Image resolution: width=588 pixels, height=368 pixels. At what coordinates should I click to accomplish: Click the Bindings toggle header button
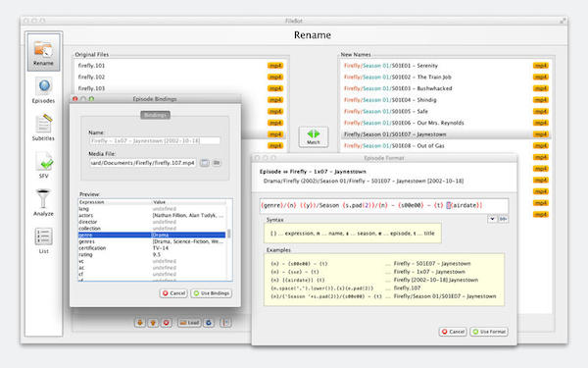(x=155, y=115)
